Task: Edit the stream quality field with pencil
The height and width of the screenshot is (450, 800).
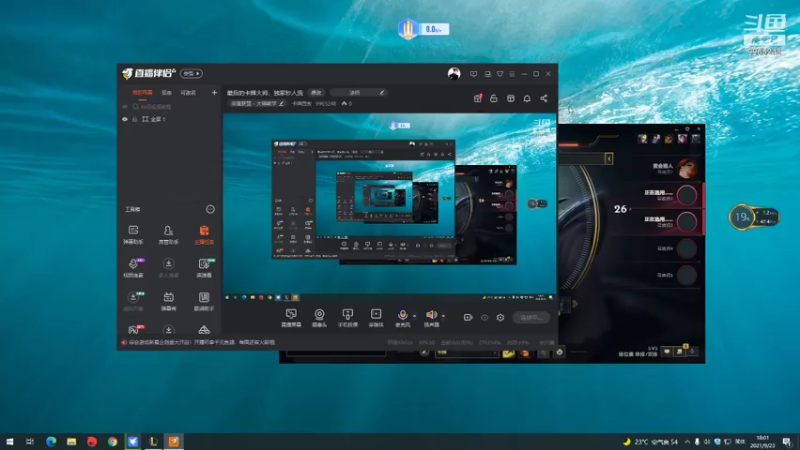Action: point(358,92)
